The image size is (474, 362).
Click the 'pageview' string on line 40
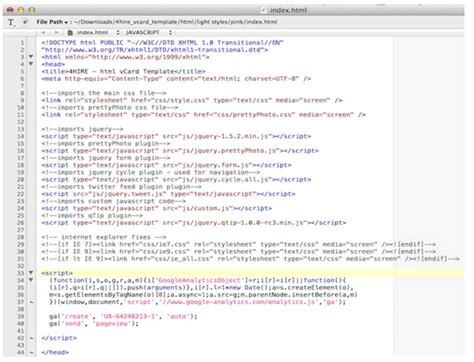[x=112, y=324]
